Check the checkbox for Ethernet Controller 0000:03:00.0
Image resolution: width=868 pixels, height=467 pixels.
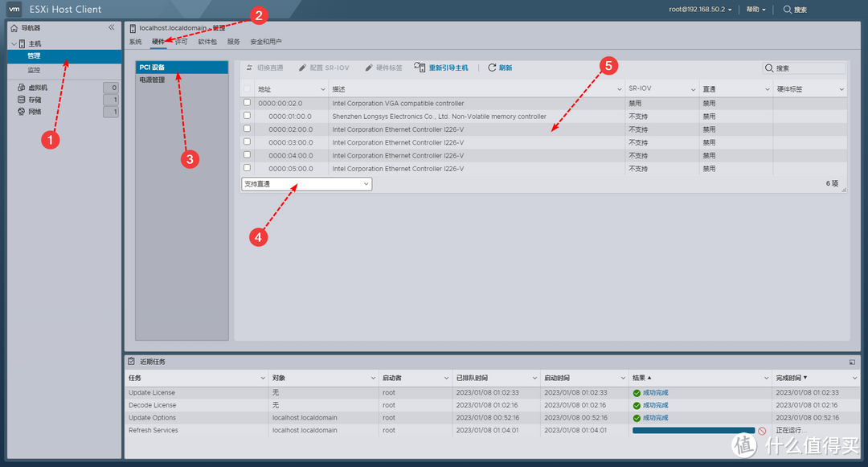pyautogui.click(x=246, y=142)
